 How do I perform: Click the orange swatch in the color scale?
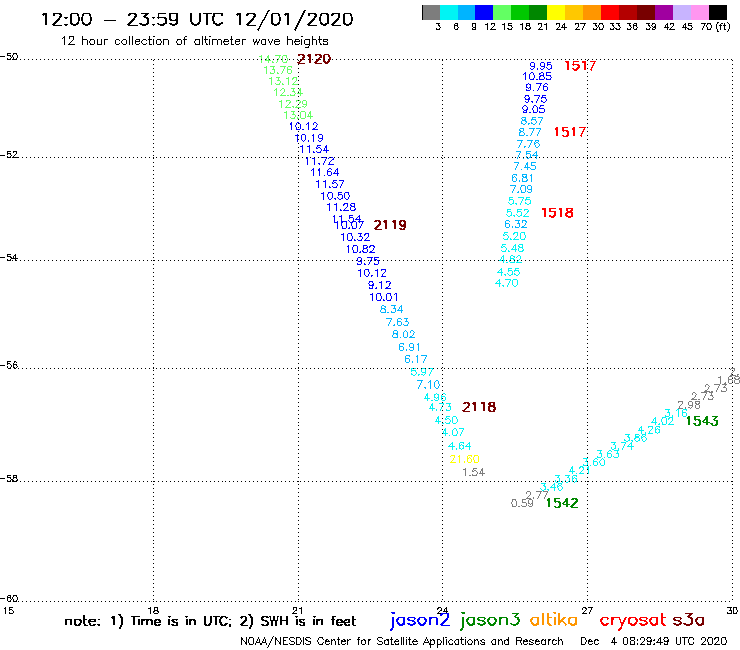click(591, 12)
